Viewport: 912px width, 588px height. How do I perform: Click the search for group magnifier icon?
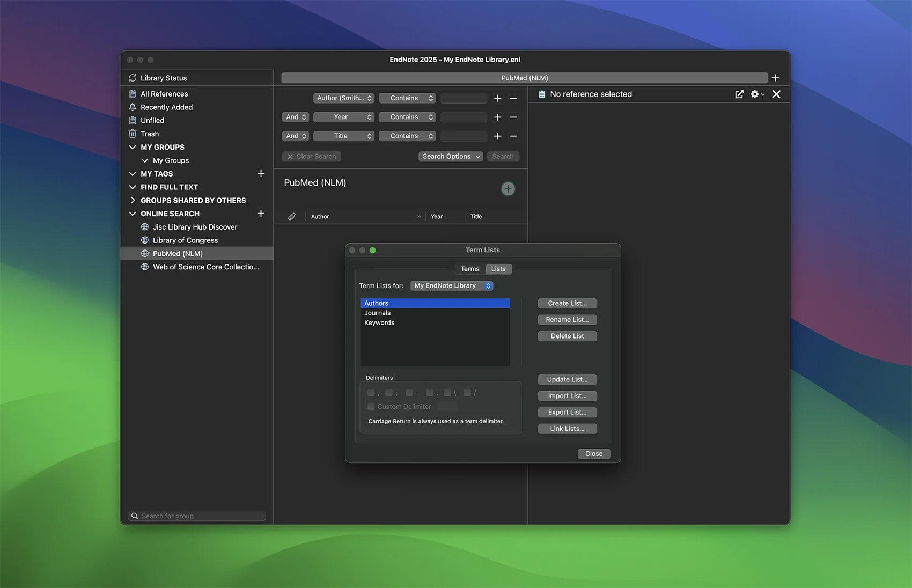(135, 516)
